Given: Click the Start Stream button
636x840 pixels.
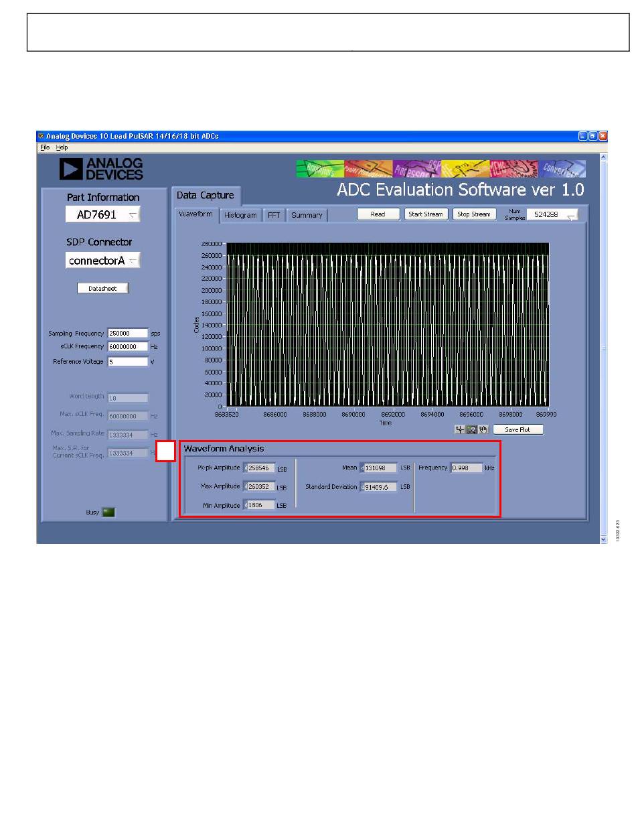Looking at the screenshot, I should [426, 214].
